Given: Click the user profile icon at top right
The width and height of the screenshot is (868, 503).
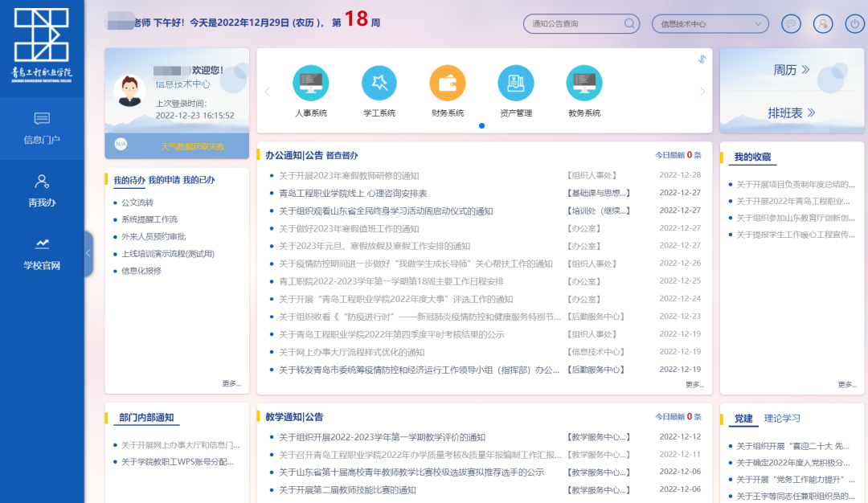Looking at the screenshot, I should (x=822, y=23).
